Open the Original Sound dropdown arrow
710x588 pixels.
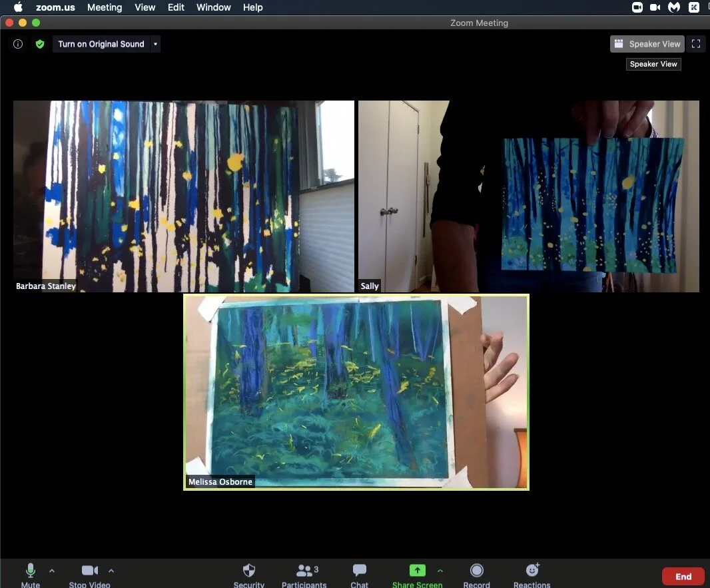pos(155,44)
